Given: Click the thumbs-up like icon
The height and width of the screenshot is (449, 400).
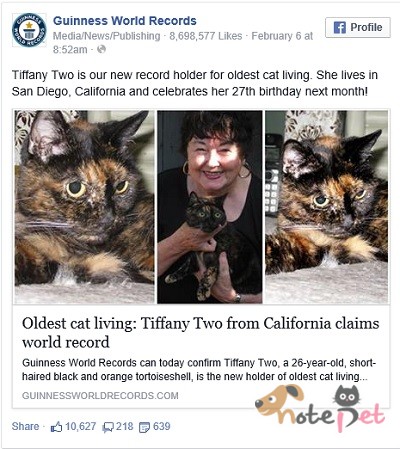Looking at the screenshot, I should click(x=56, y=427).
